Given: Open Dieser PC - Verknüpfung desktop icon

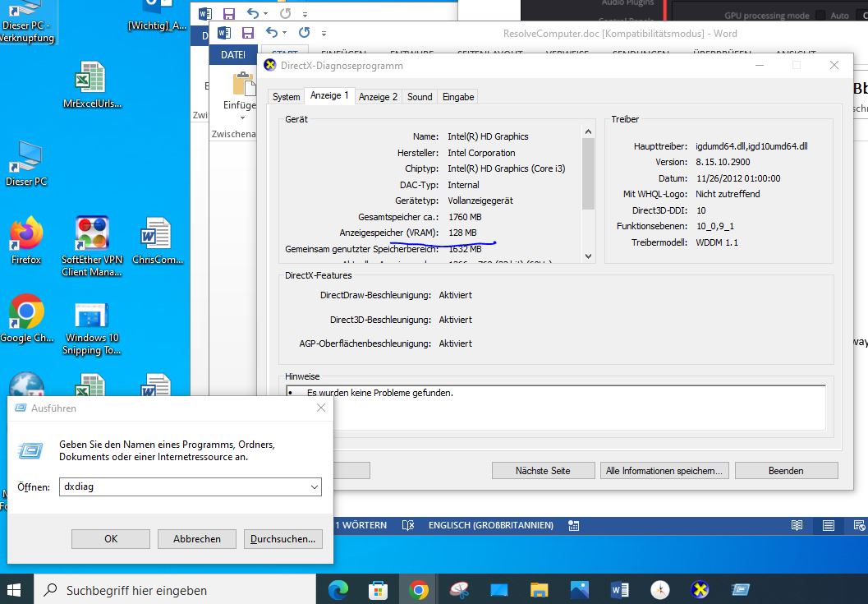Looking at the screenshot, I should 27,22.
